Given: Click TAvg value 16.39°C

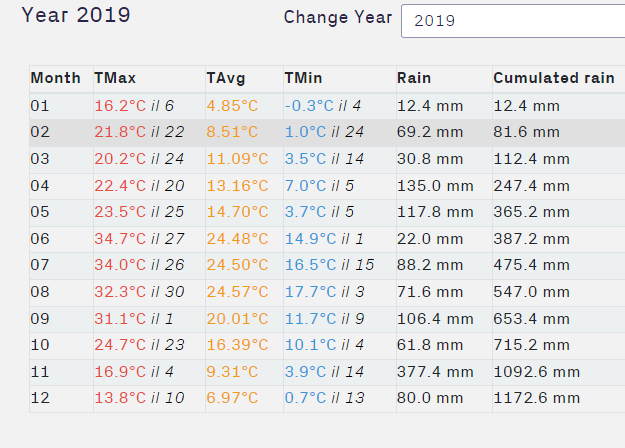Looking at the screenshot, I should (x=238, y=345).
